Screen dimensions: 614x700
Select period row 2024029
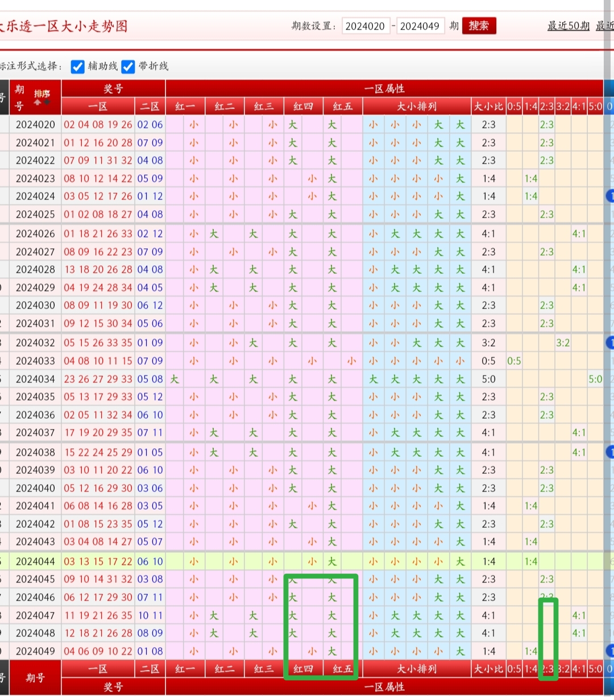coord(35,287)
